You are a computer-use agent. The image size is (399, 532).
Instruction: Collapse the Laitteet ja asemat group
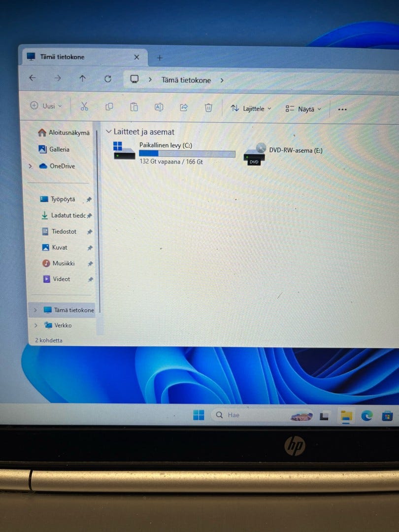[108, 132]
